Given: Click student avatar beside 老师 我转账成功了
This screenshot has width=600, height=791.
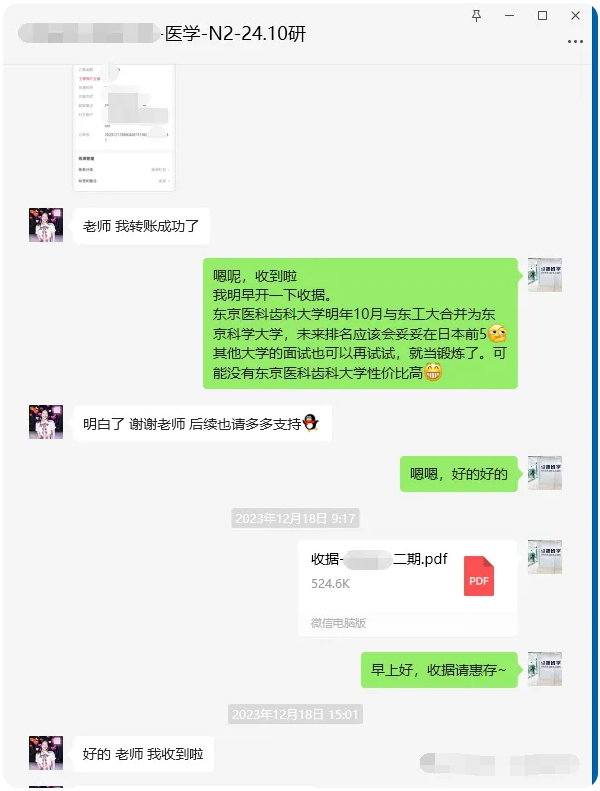Looking at the screenshot, I should click(46, 225).
